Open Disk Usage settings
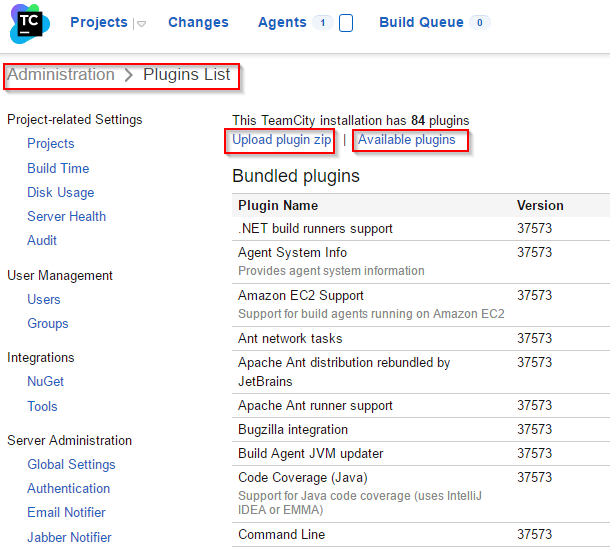The height and width of the screenshot is (547, 610). [x=61, y=192]
